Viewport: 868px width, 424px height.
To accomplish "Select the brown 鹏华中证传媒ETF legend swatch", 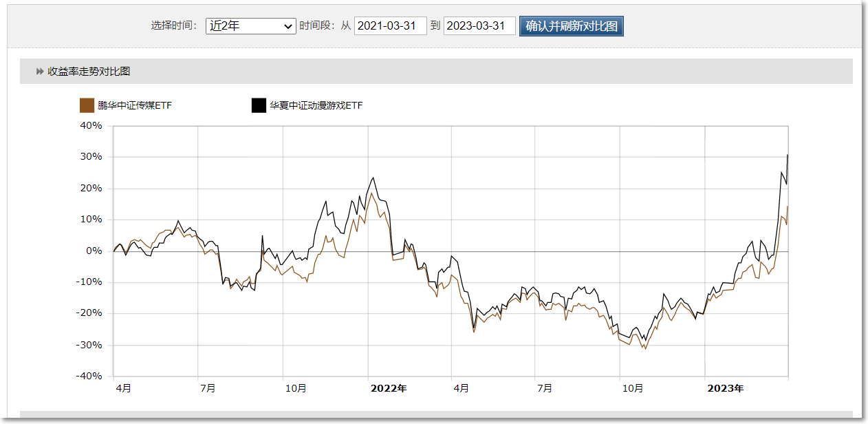I will tap(87, 105).
